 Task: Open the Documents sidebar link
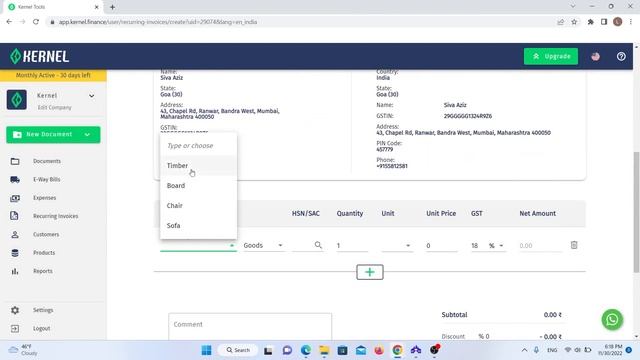pos(47,161)
